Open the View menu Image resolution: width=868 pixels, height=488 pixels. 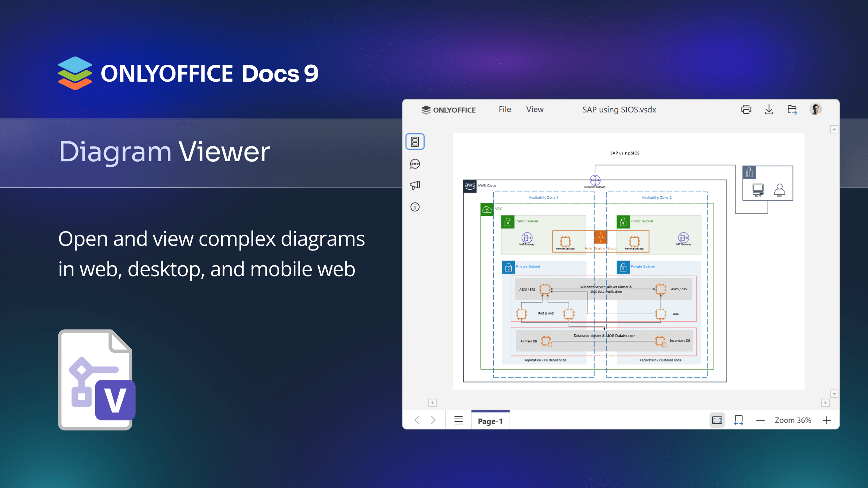[535, 110]
